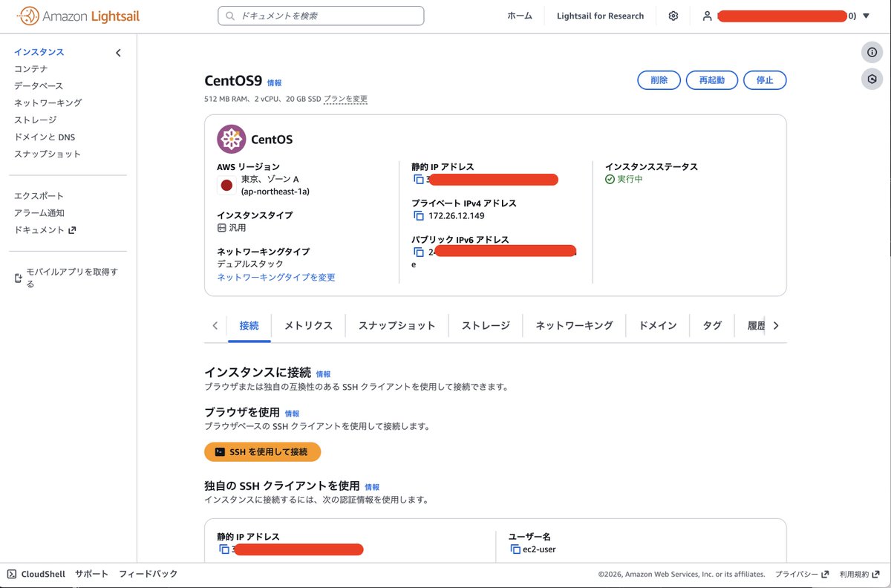891x588 pixels.
Task: Copy the static IP in SSH client section
Action: point(223,549)
